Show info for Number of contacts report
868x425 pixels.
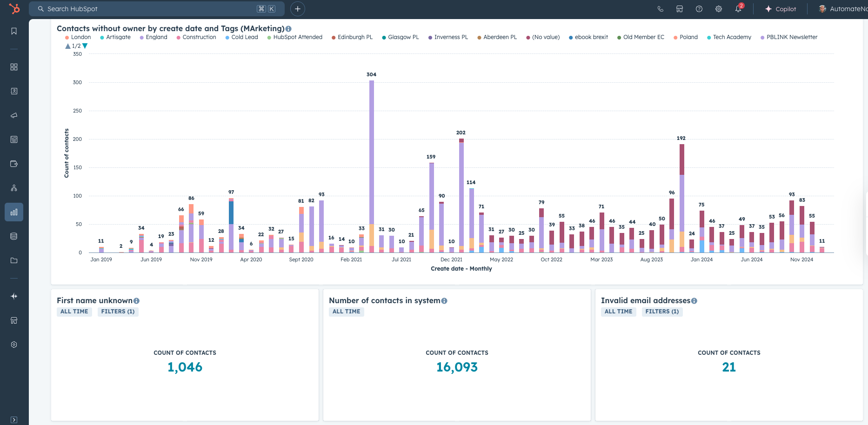pyautogui.click(x=444, y=301)
